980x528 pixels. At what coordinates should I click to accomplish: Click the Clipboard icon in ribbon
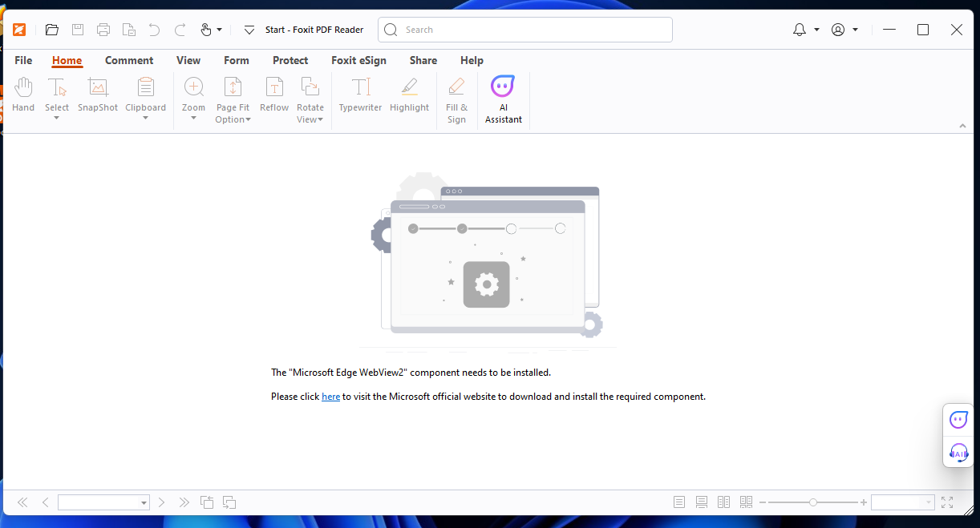145,88
